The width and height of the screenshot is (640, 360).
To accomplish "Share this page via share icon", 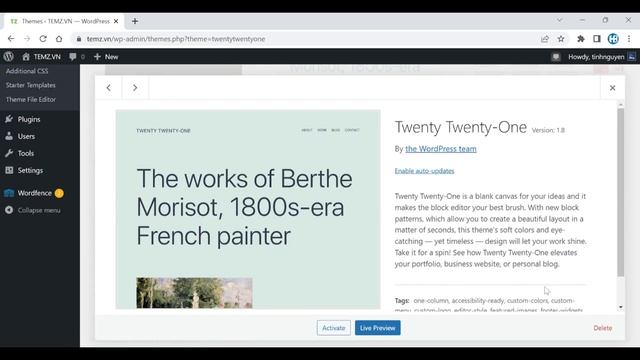I will click(544, 39).
